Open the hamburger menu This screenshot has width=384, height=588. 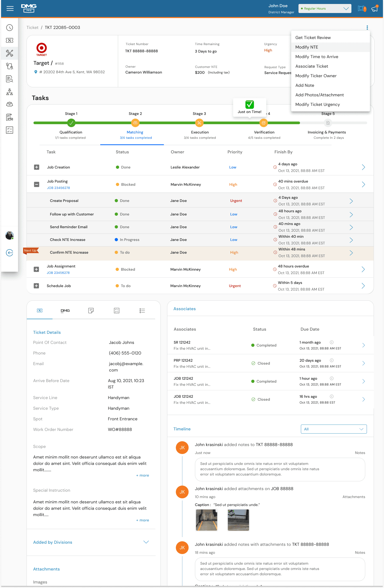(x=10, y=8)
